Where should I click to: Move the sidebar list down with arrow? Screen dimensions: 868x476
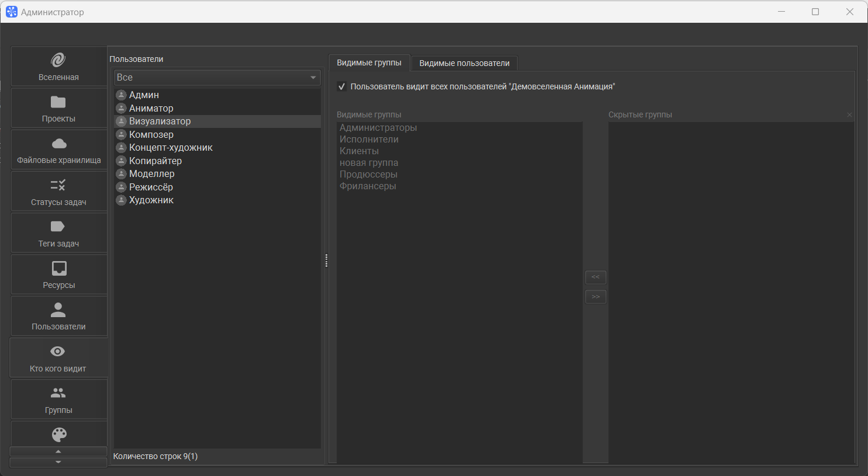pyautogui.click(x=58, y=462)
